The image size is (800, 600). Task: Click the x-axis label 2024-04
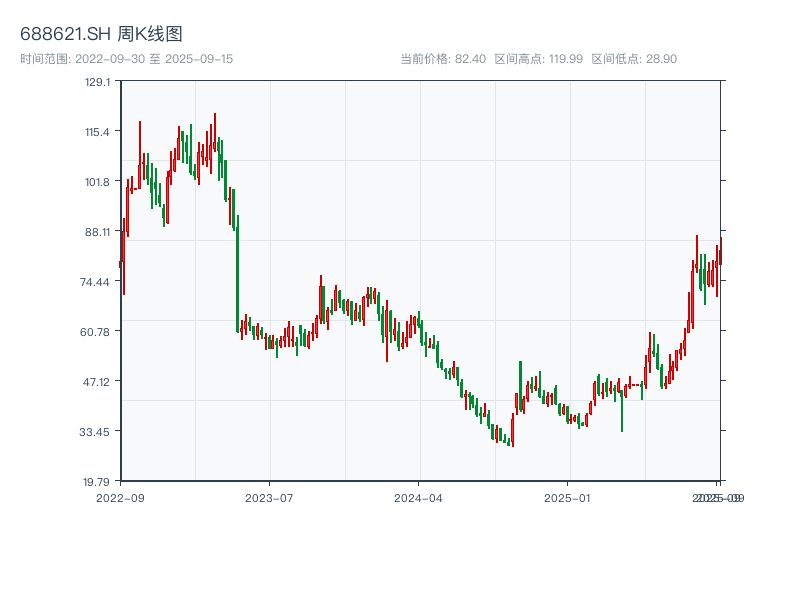(x=418, y=498)
